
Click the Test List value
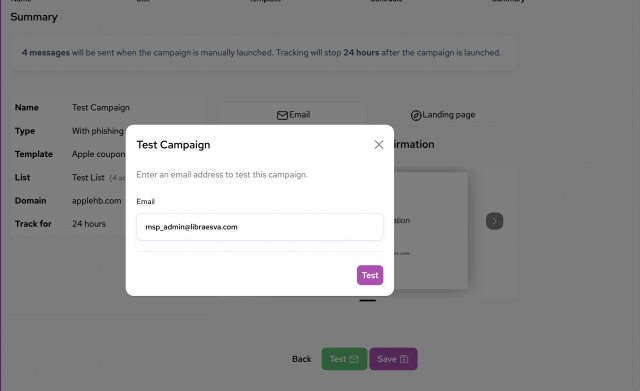(88, 178)
